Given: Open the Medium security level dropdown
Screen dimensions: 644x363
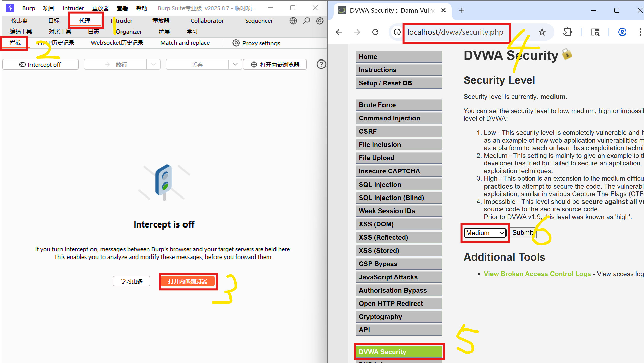Looking at the screenshot, I should [x=485, y=233].
